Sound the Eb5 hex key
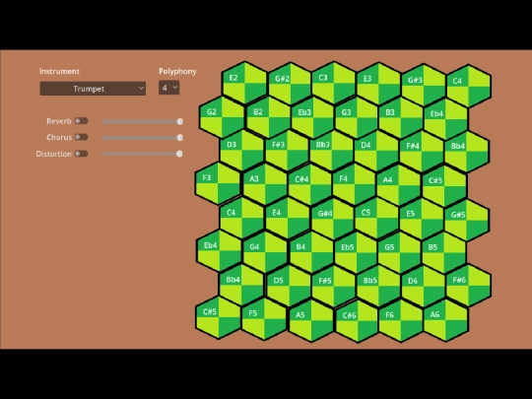532x399 pixels. point(356,252)
